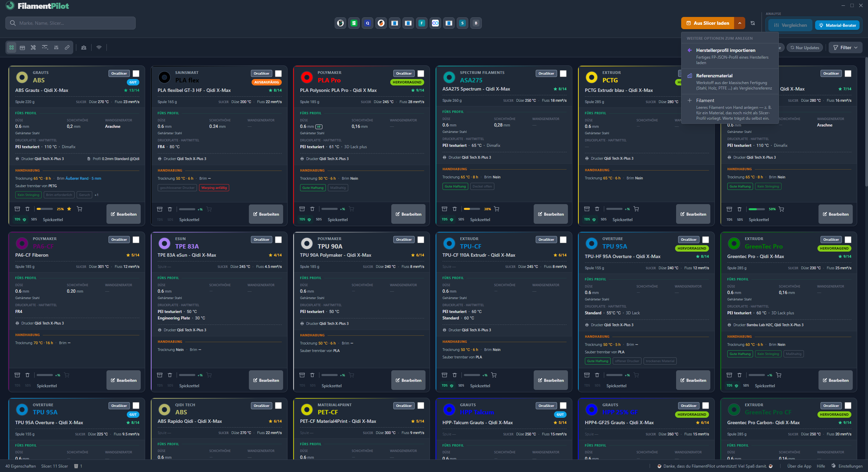Viewport: 868px width, 472px height.
Task: Open Einstellungen in the status bar
Action: tap(847, 466)
